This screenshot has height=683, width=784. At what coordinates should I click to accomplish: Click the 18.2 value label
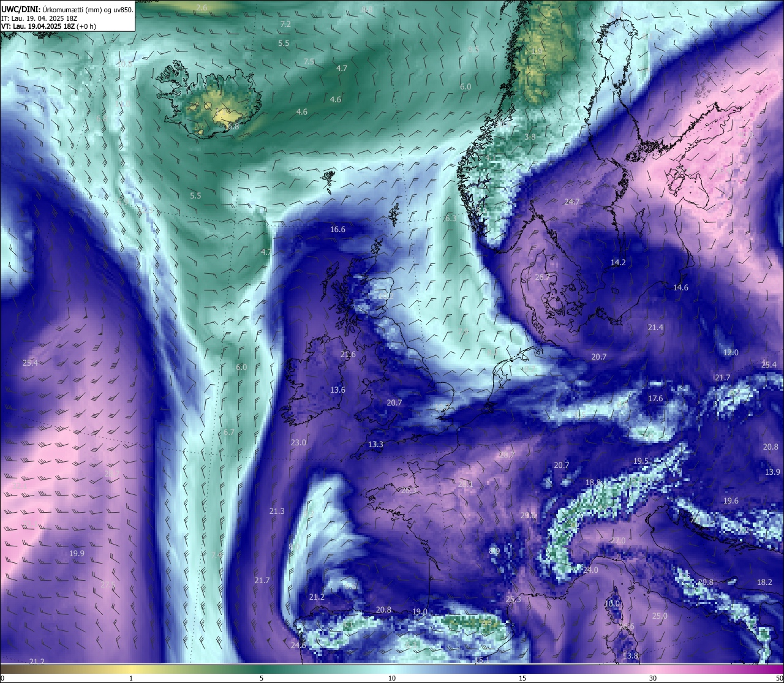coord(764,582)
